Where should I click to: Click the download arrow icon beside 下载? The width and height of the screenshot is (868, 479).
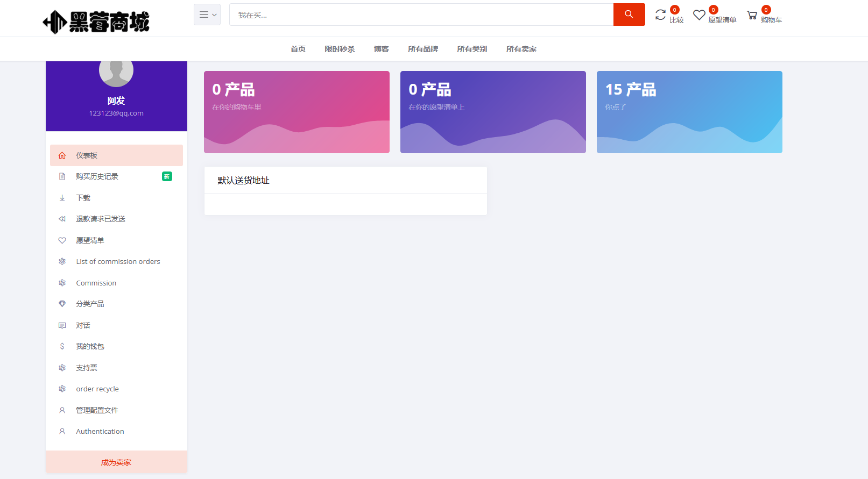click(62, 198)
